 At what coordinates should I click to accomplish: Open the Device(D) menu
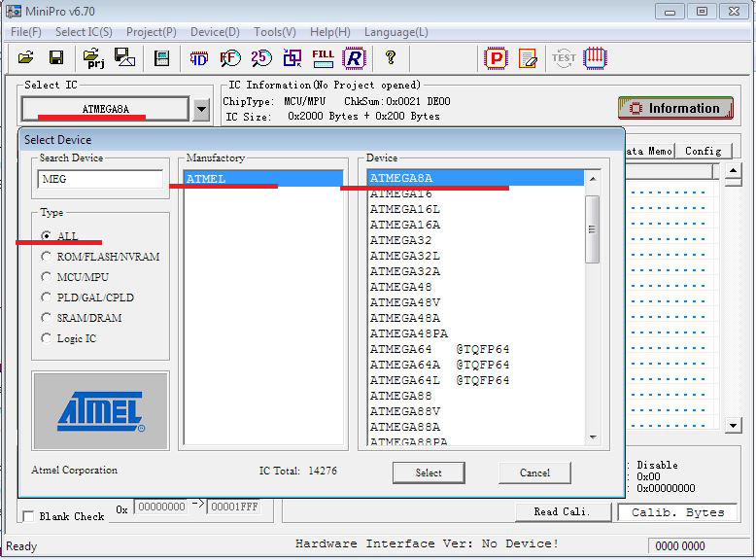pyautogui.click(x=215, y=32)
